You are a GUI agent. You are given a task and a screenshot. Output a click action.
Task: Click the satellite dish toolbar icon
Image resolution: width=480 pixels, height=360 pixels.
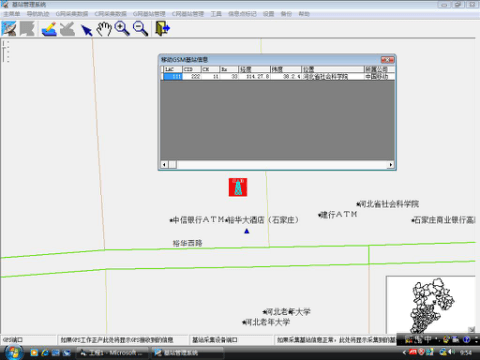pos(9,29)
